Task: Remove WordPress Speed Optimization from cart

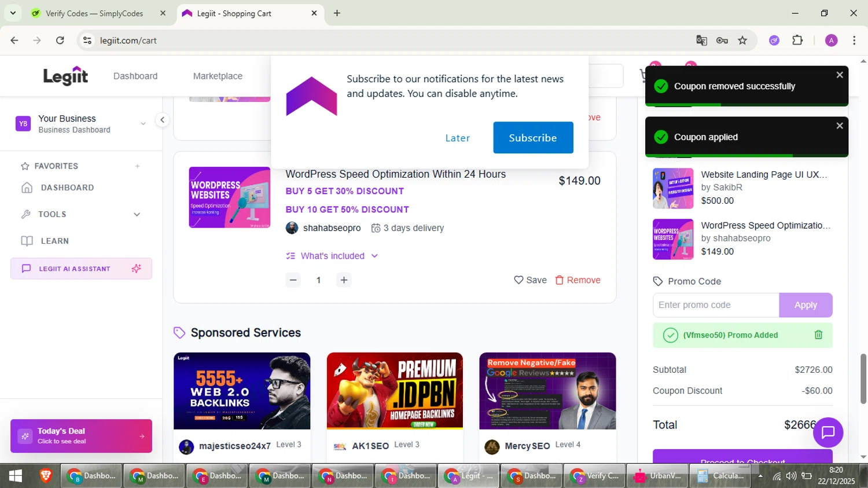Action: tap(578, 280)
